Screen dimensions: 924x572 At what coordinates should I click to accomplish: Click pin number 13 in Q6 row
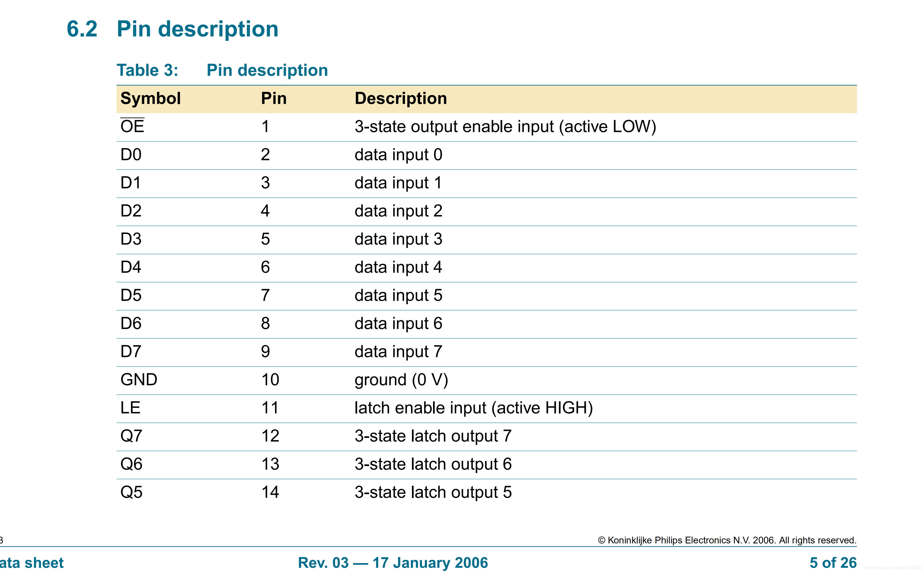pyautogui.click(x=270, y=464)
